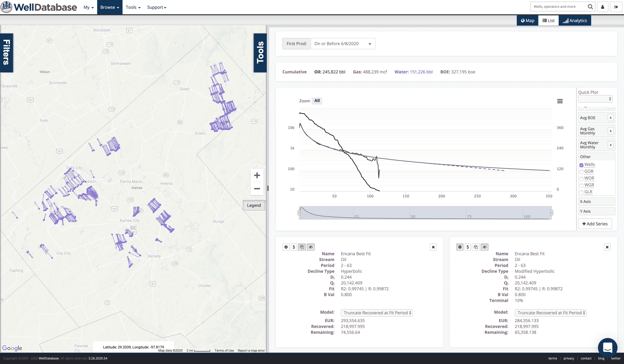Viewport: 624px width, 364px height.
Task: Enable the GOR checkbox
Action: point(581,172)
